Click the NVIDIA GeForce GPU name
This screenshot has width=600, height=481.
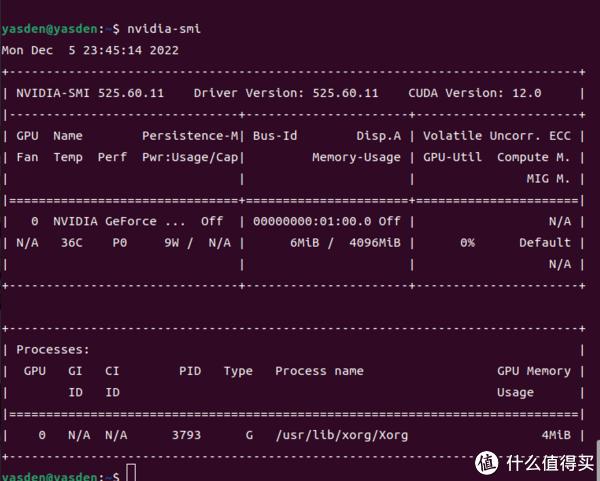[x=119, y=221]
